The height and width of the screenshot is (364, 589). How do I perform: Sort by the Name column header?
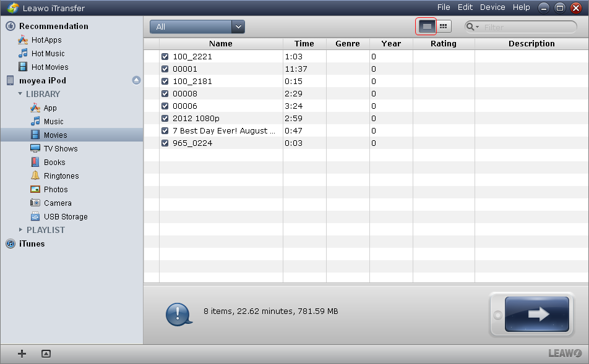221,43
